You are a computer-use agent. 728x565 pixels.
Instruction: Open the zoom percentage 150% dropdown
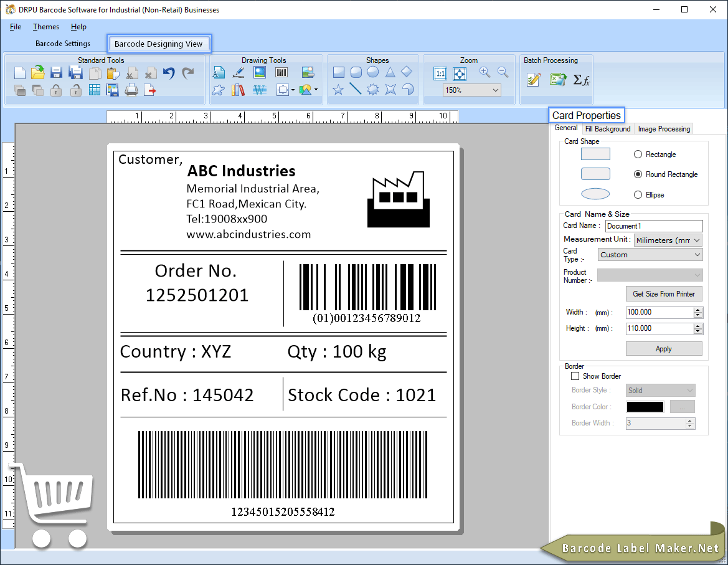pos(496,90)
